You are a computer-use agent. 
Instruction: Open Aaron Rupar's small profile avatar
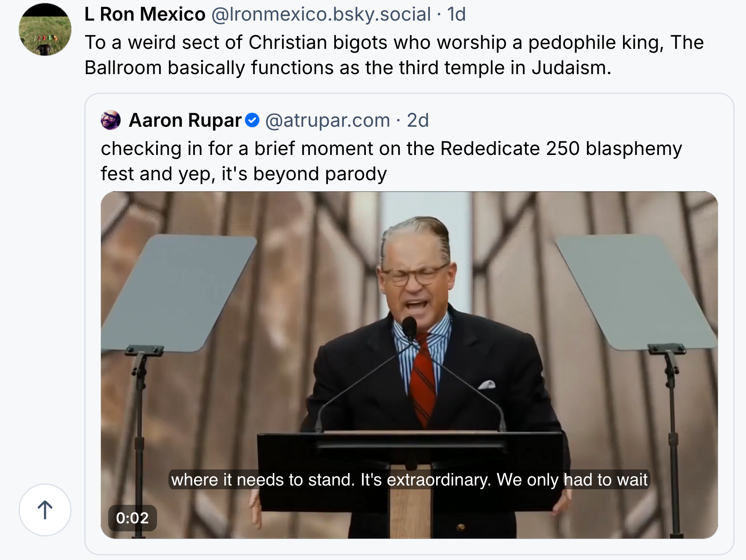[x=111, y=120]
